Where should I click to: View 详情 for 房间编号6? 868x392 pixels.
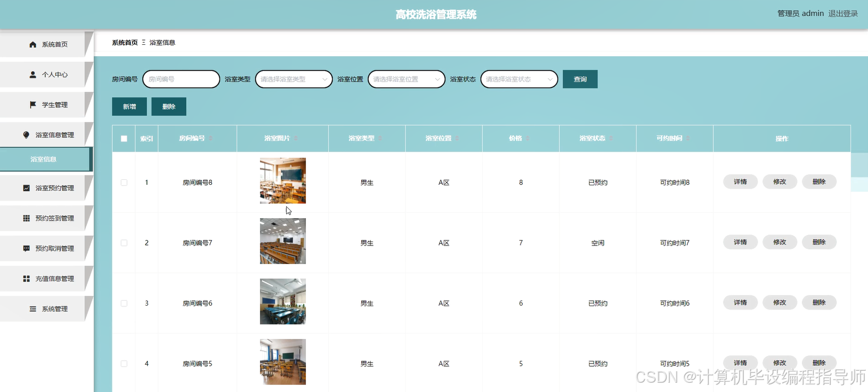740,302
